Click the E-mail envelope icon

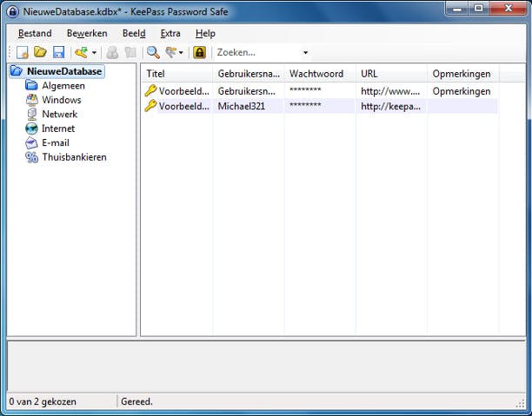click(31, 142)
